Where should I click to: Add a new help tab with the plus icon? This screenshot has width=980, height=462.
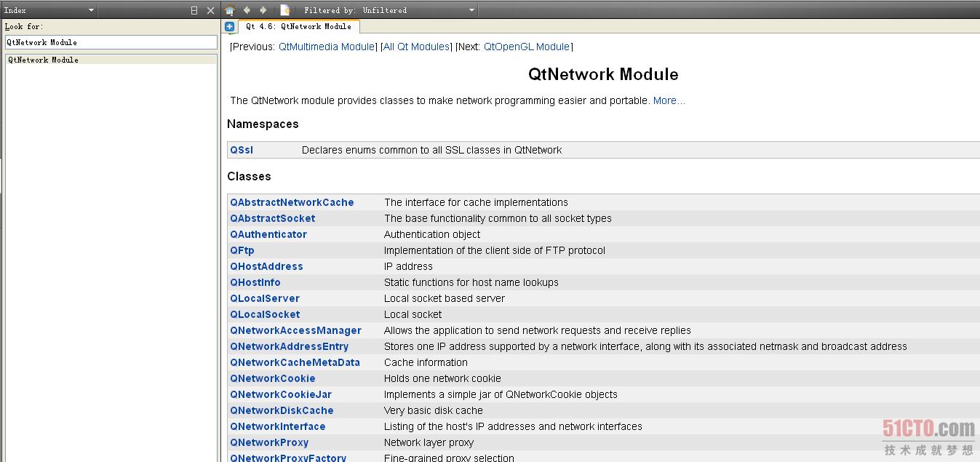pyautogui.click(x=230, y=26)
